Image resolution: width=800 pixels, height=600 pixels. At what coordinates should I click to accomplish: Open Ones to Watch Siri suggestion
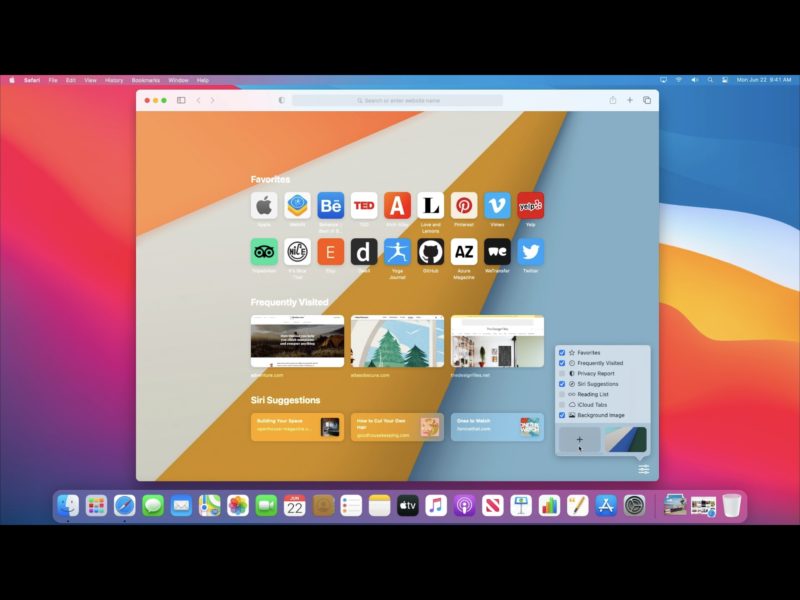click(x=497, y=427)
